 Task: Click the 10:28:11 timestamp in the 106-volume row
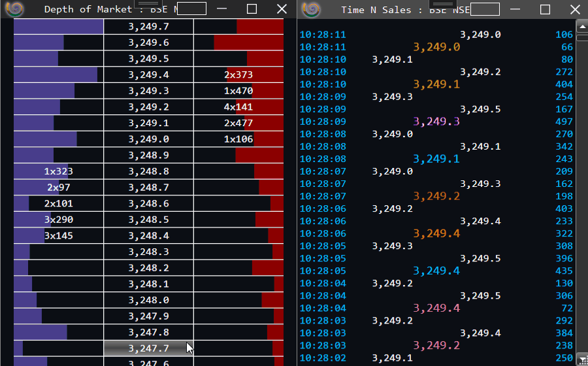point(323,35)
